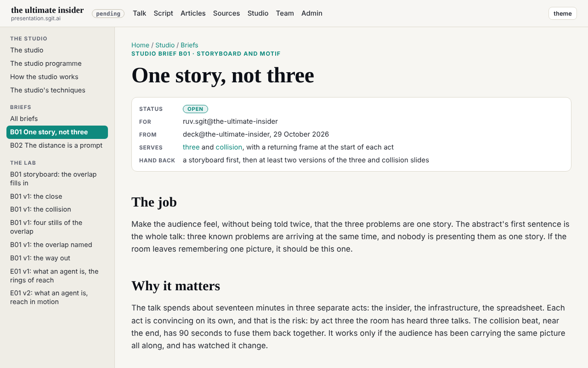
Task: Follow the 'collision' link in Serves row
Action: (229, 147)
